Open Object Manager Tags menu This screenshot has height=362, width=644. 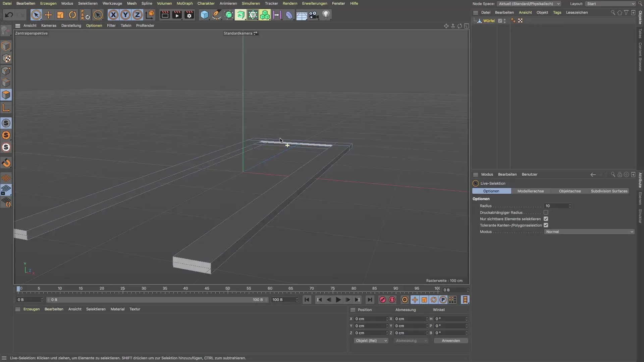coord(557,12)
